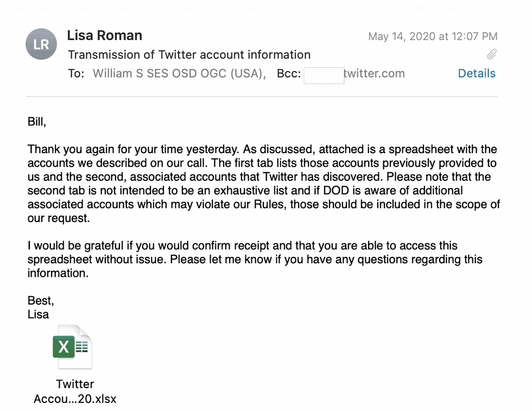Open the Details link in header
The width and height of the screenshot is (532, 411).
pyautogui.click(x=477, y=74)
